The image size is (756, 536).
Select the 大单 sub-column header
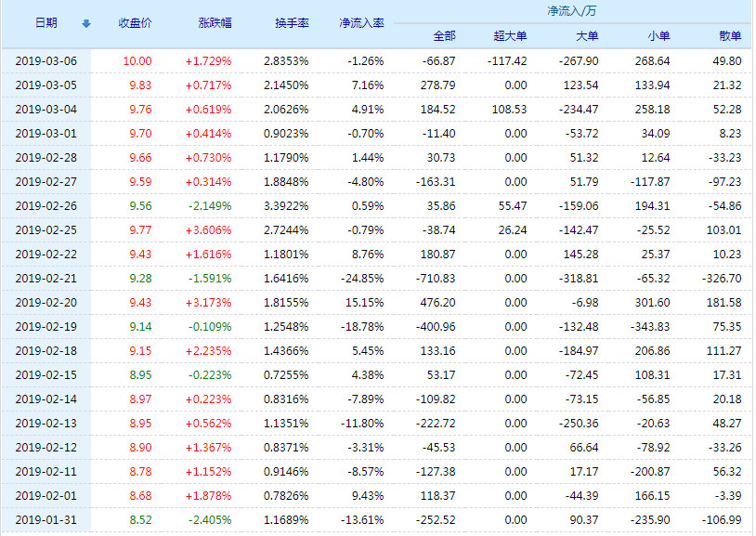tap(587, 36)
